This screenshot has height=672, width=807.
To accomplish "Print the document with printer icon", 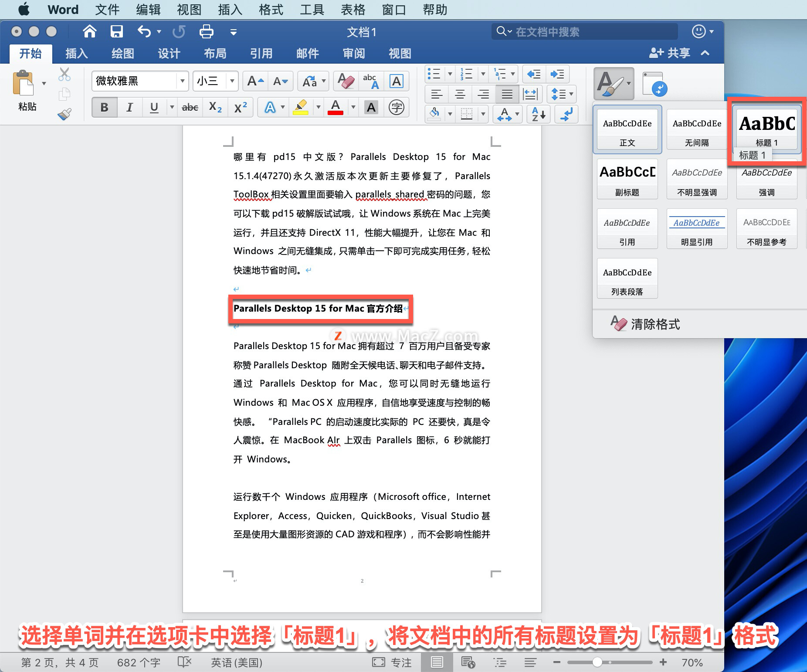I will point(206,32).
